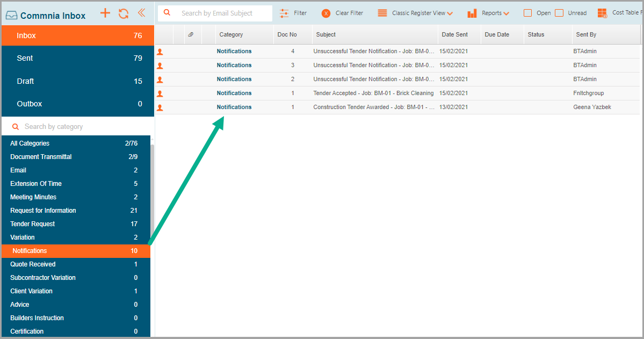Click the Filter sliders icon
The image size is (644, 339).
(284, 13)
